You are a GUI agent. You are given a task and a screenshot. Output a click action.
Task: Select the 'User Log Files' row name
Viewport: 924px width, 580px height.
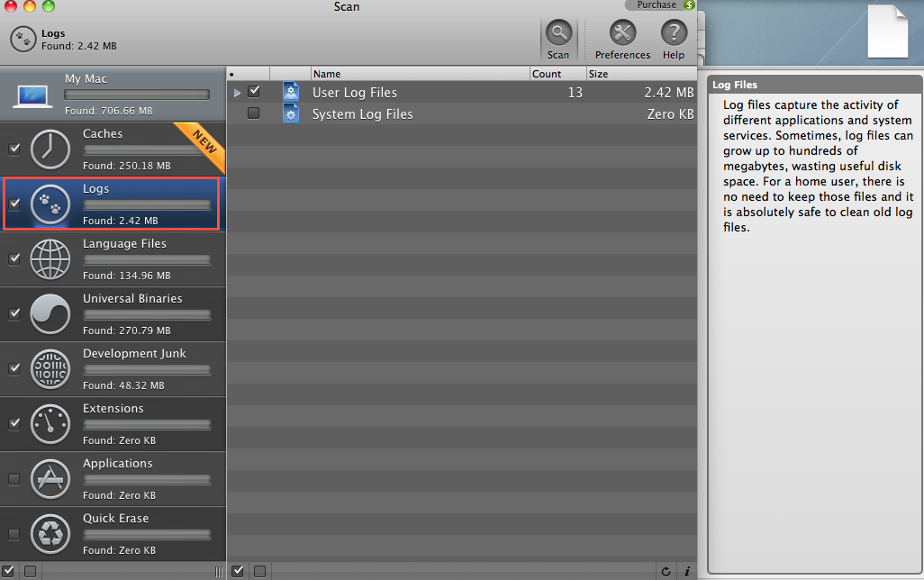(355, 93)
